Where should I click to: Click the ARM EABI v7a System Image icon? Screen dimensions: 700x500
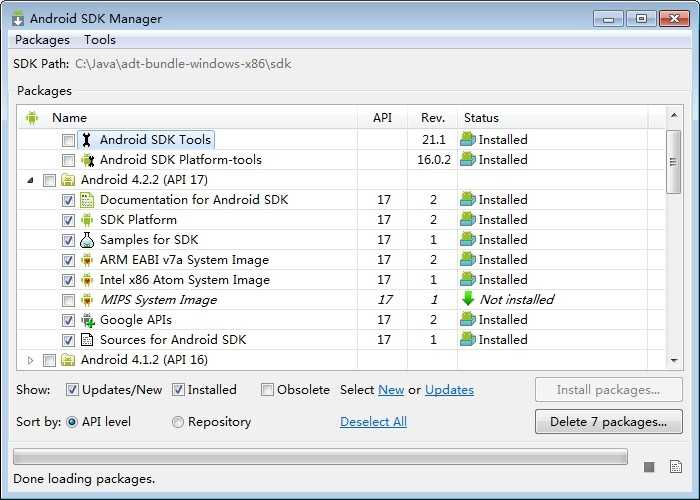87,260
